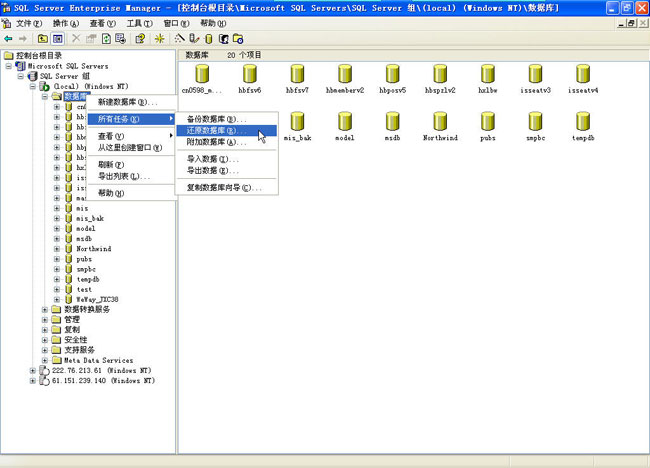Open the 操作(A) menu
The height and width of the screenshot is (468, 650).
click(x=65, y=23)
